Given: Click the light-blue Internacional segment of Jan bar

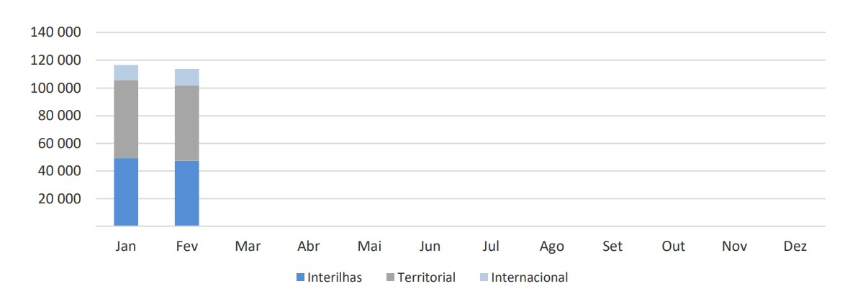Looking at the screenshot, I should pos(126,73).
